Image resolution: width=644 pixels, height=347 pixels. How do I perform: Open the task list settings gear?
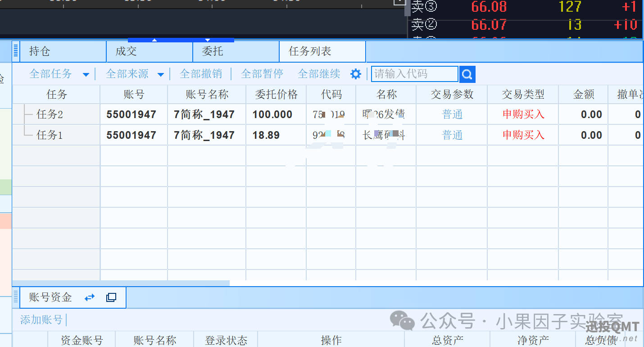[x=356, y=74]
